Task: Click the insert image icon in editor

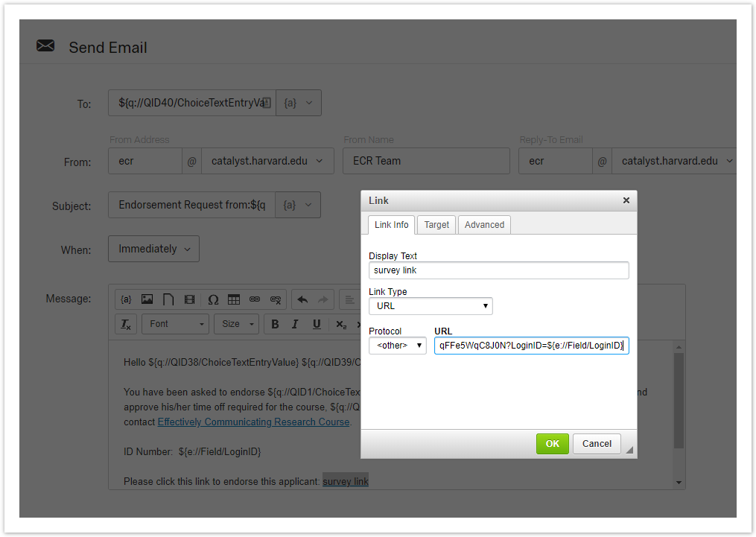Action: pyautogui.click(x=147, y=299)
